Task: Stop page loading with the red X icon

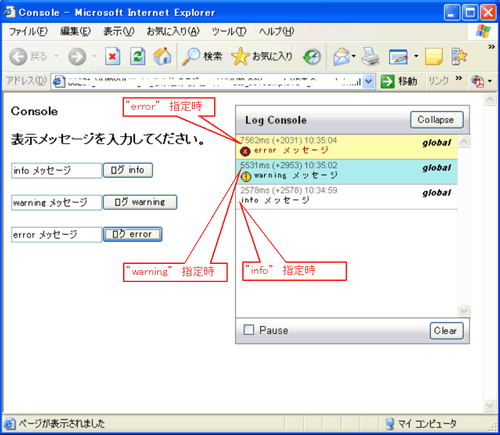Action: [x=112, y=56]
